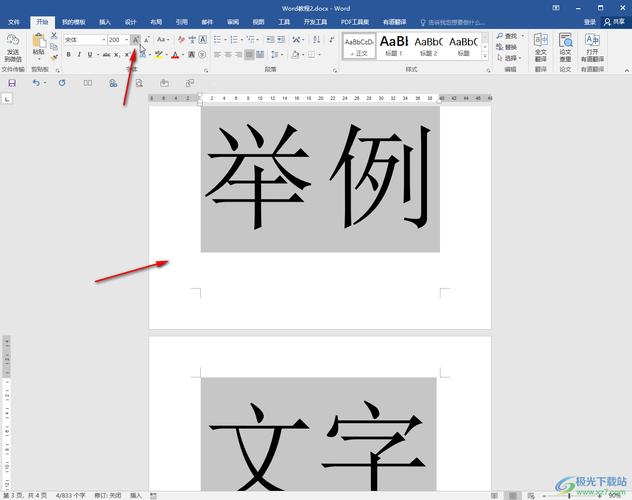Click the Clear All Formatting icon
Screen dimensions: 632x500
click(181, 39)
